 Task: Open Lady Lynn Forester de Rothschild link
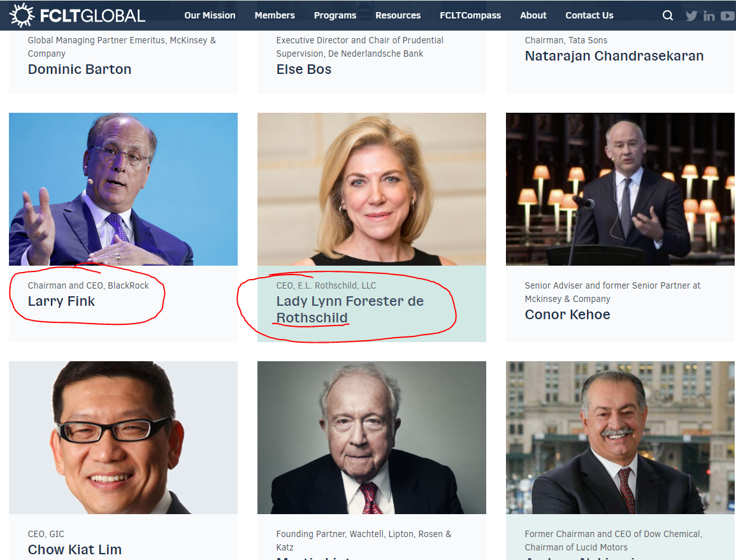coord(350,310)
